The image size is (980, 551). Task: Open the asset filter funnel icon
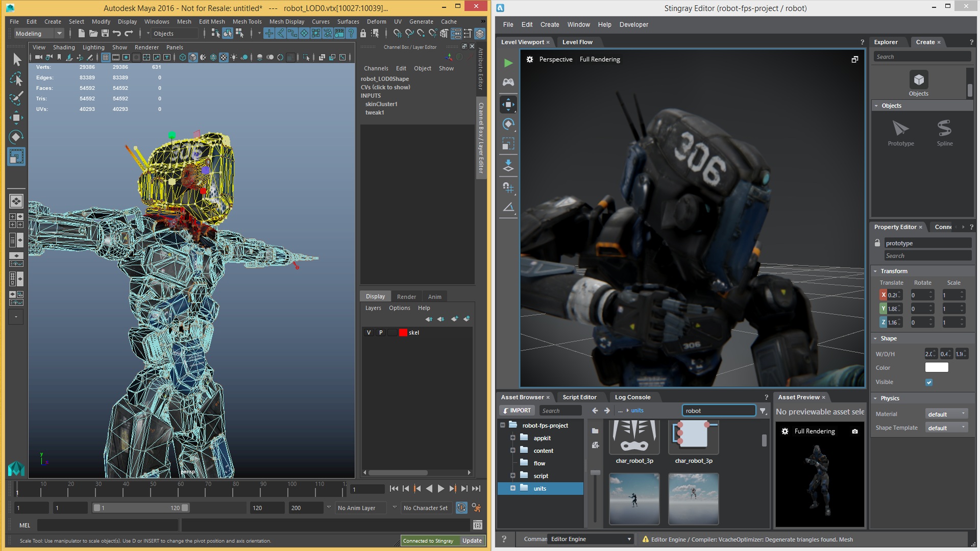coord(763,411)
